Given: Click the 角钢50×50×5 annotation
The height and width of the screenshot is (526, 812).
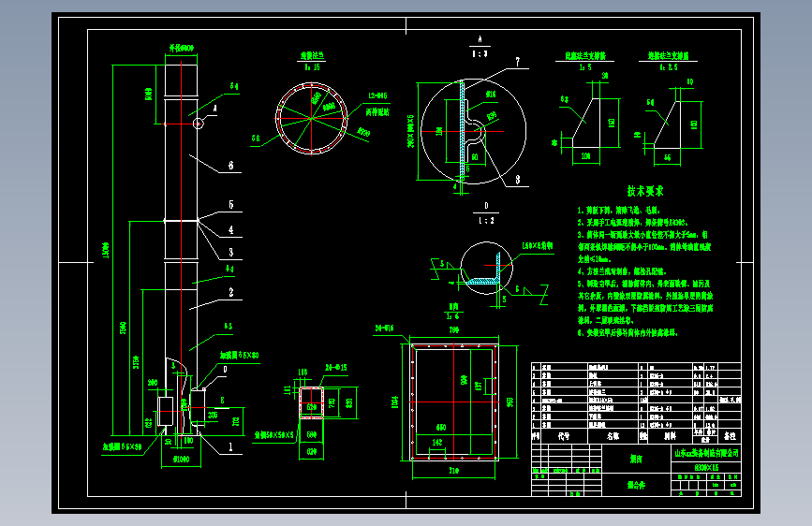Looking at the screenshot, I should point(274,435).
